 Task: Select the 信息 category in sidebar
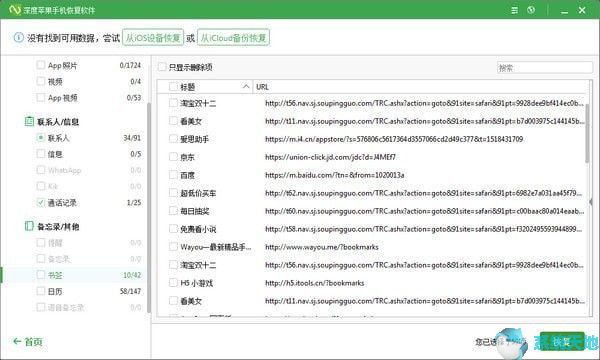55,154
